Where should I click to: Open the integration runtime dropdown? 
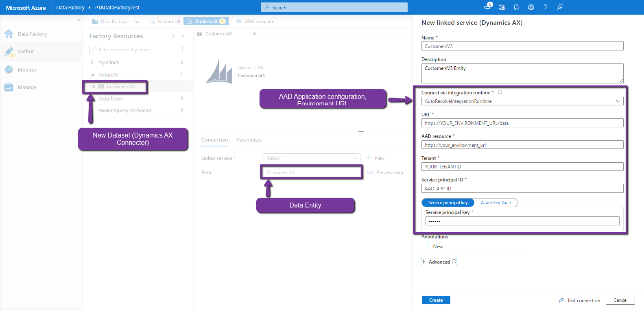(x=522, y=101)
